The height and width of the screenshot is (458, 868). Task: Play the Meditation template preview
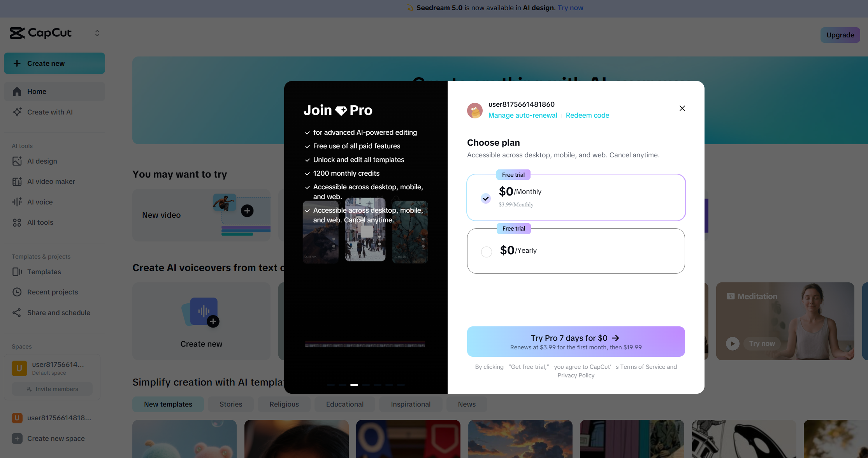732,343
